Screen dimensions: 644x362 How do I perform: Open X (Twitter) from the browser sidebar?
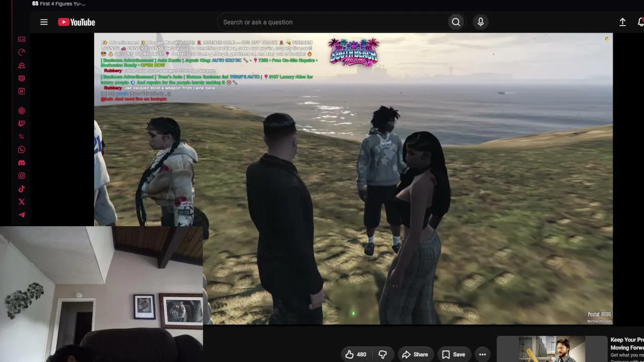pyautogui.click(x=22, y=202)
